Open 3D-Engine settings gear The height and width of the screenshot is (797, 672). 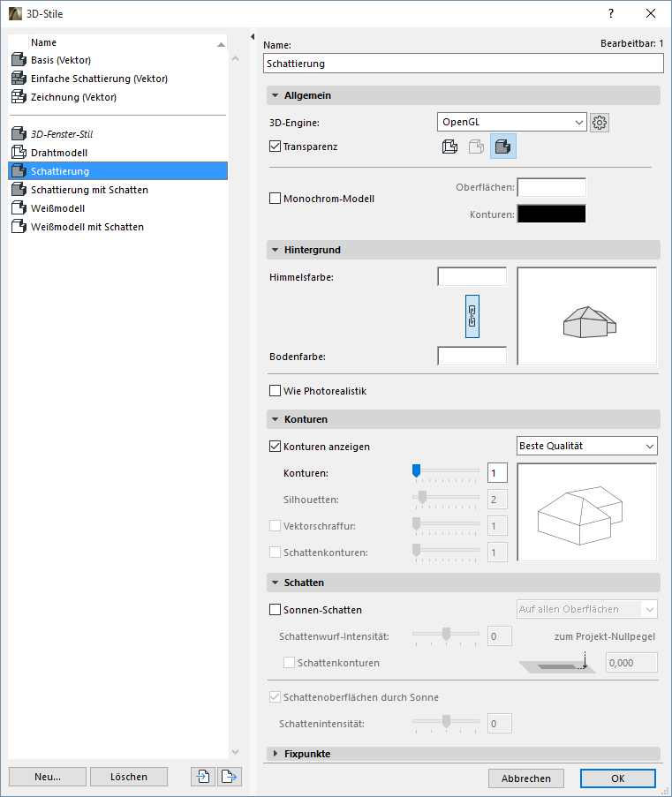600,123
